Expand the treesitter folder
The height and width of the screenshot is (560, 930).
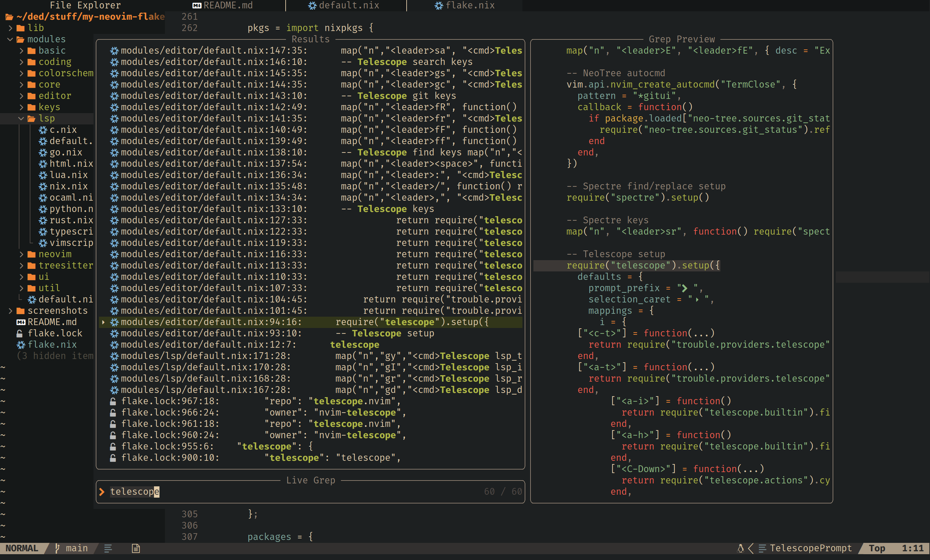click(21, 266)
